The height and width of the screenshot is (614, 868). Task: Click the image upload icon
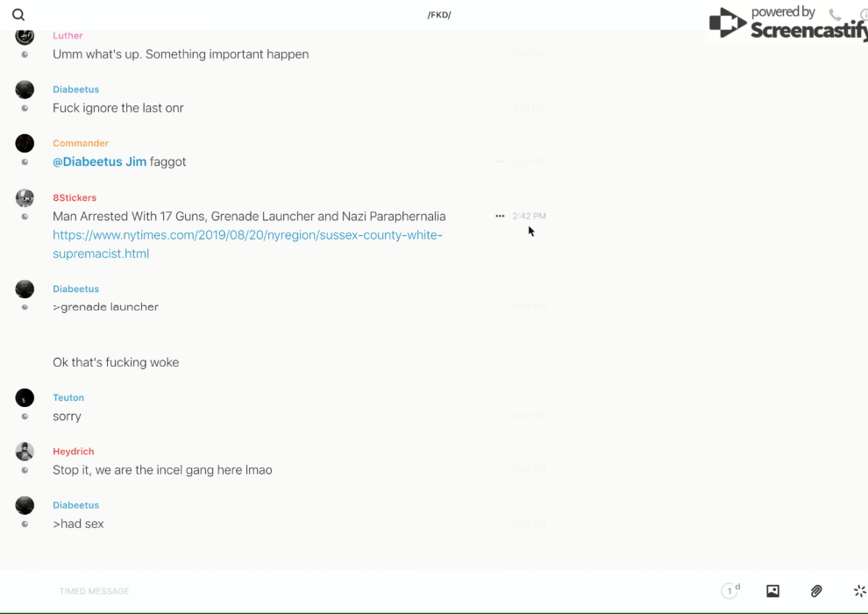tap(772, 591)
